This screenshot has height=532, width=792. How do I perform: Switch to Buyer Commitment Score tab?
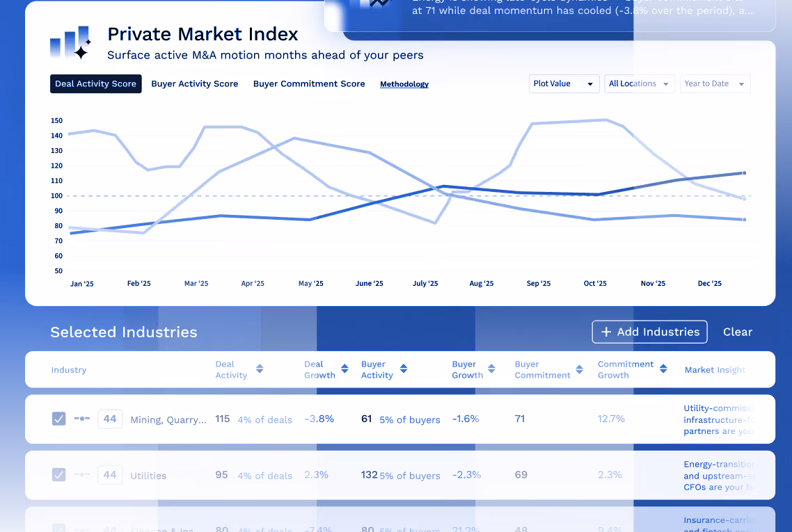(x=308, y=83)
